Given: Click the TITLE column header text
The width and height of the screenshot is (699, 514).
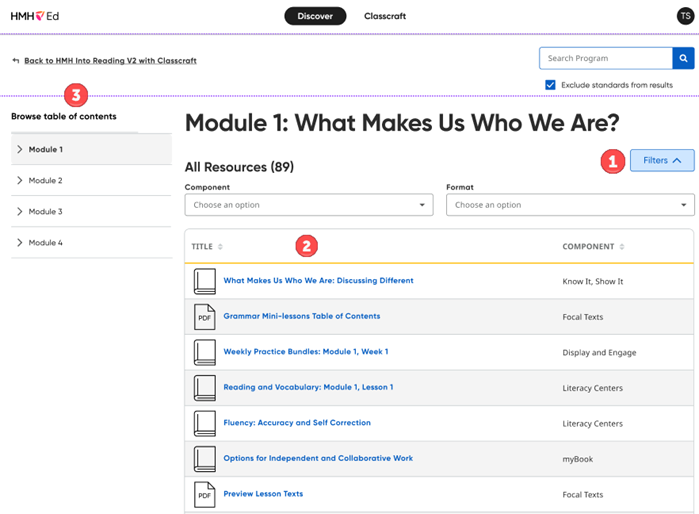Looking at the screenshot, I should click(202, 247).
